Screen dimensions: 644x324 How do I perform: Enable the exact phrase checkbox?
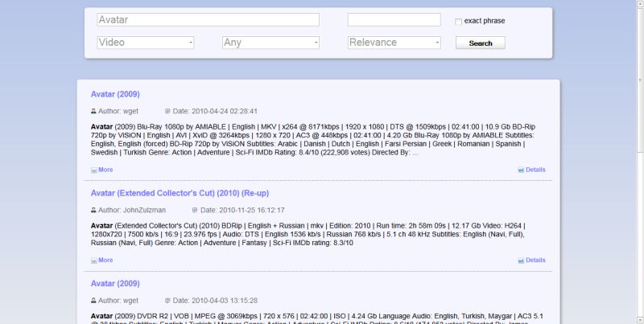pyautogui.click(x=458, y=22)
